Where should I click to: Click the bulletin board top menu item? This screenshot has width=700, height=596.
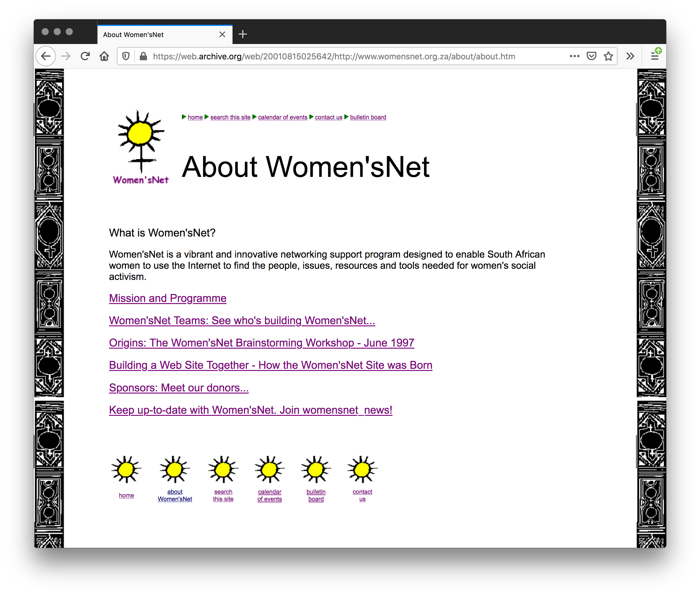(367, 117)
